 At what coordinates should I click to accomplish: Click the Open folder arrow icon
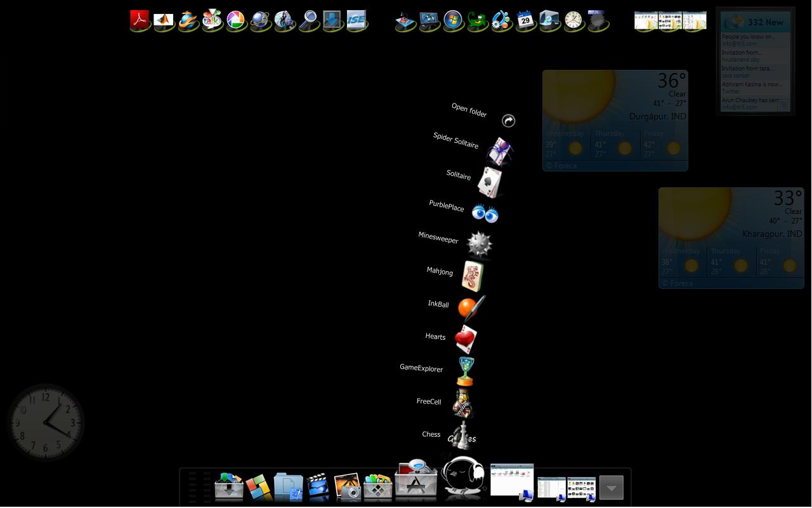(509, 121)
